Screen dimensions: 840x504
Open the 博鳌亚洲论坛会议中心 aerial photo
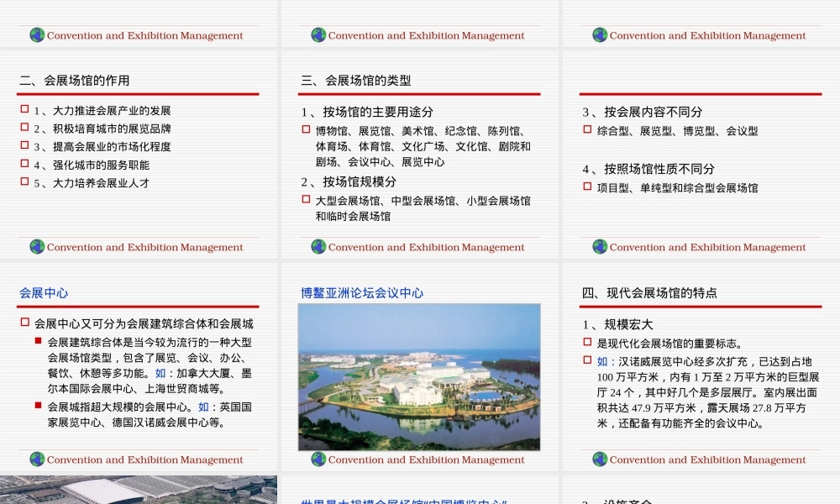click(x=419, y=377)
